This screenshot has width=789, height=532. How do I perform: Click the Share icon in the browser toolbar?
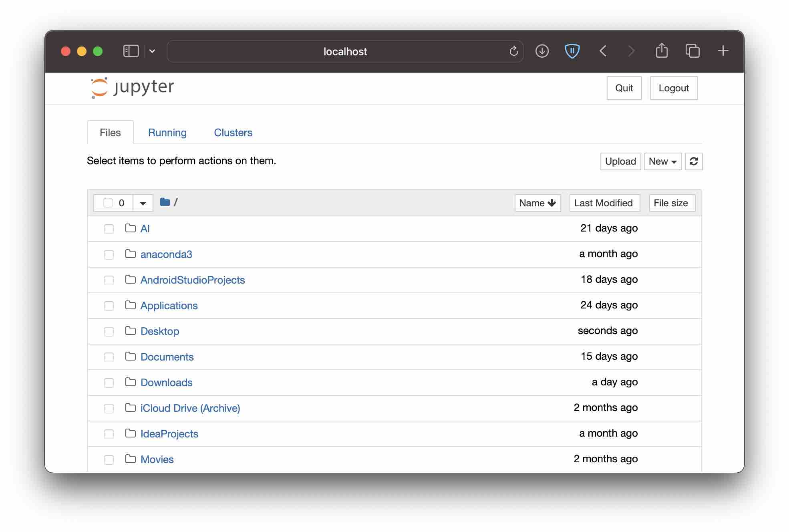point(662,51)
